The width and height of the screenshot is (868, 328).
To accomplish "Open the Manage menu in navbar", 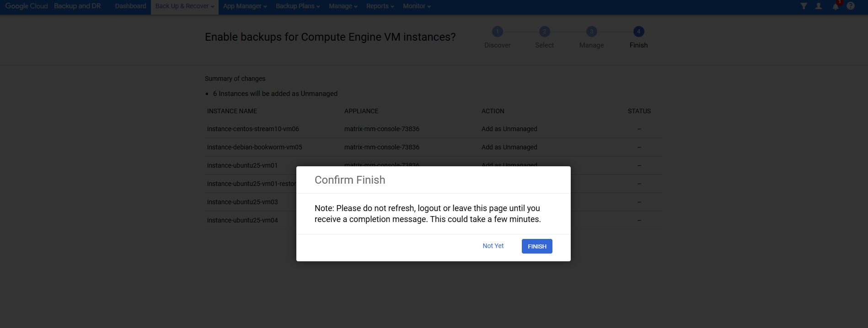I will [x=343, y=6].
